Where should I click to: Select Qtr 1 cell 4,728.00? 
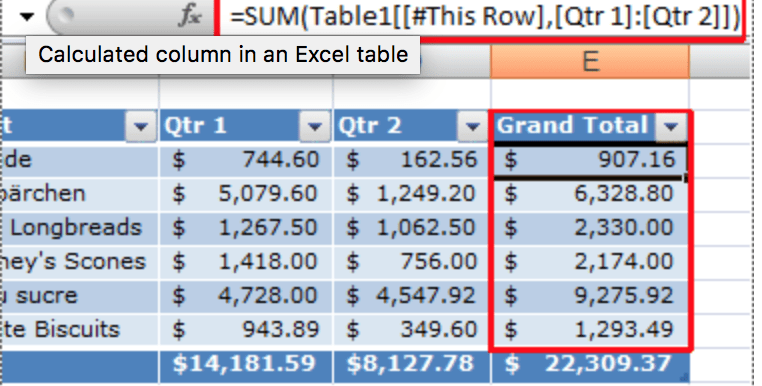point(246,296)
